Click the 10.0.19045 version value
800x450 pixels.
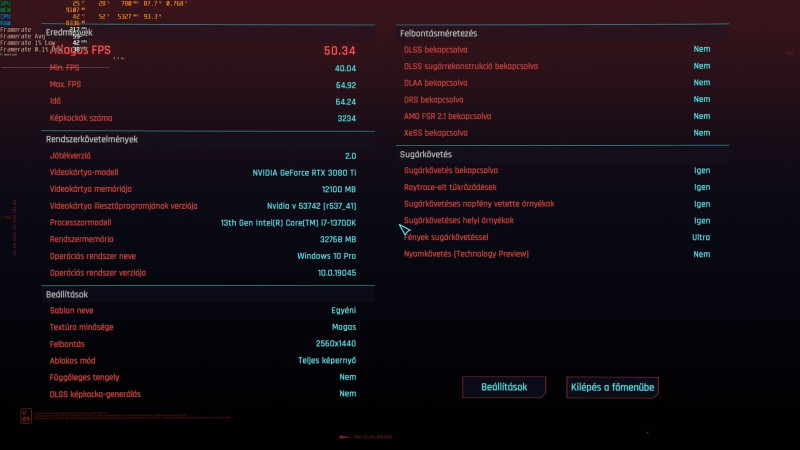(337, 273)
